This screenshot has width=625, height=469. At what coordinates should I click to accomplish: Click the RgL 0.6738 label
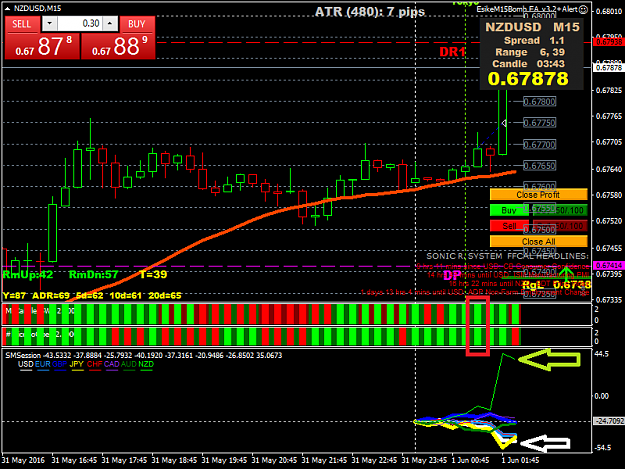[x=556, y=285]
